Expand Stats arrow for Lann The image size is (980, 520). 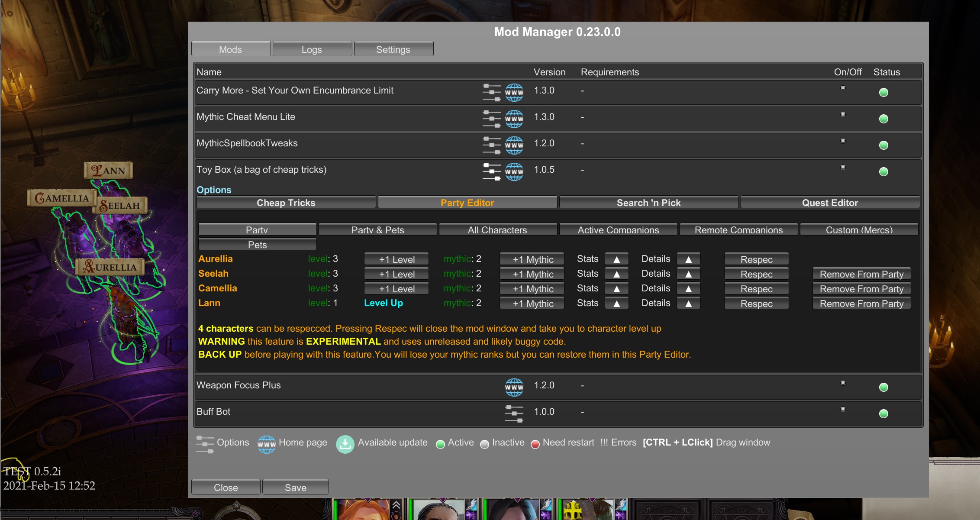click(617, 304)
